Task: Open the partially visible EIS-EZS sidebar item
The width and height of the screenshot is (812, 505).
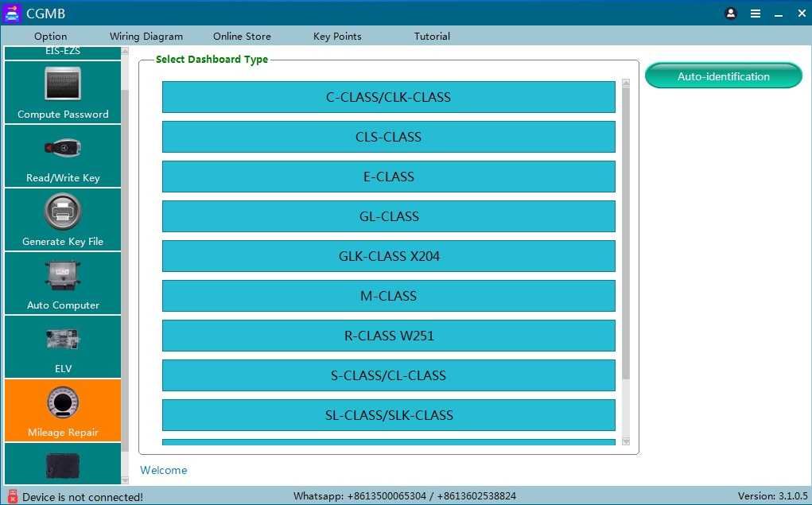Action: (x=63, y=52)
